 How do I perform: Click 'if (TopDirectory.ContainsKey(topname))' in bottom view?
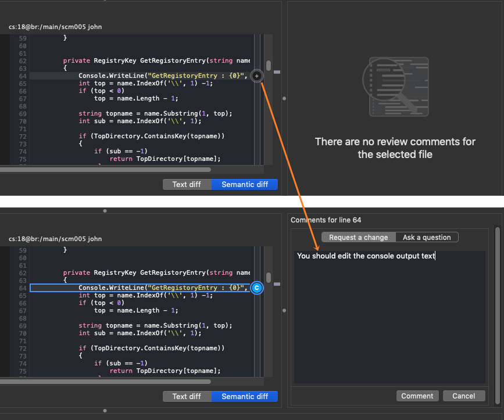151,348
